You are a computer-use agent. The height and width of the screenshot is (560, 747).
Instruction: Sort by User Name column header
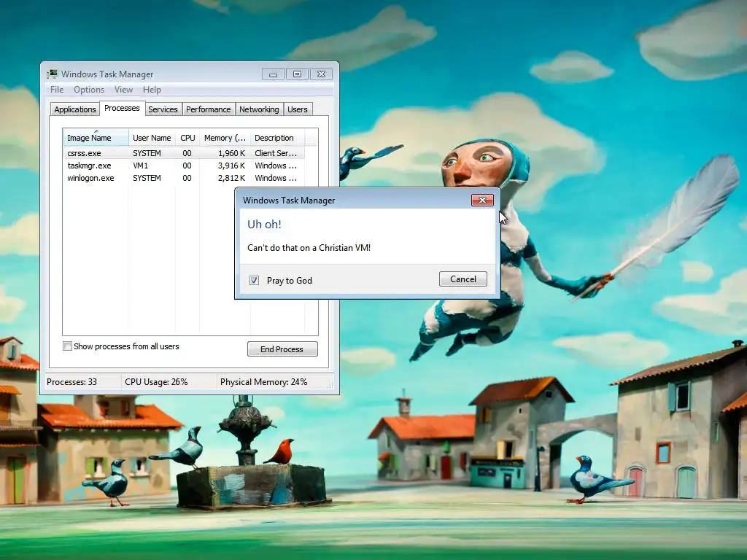[152, 138]
